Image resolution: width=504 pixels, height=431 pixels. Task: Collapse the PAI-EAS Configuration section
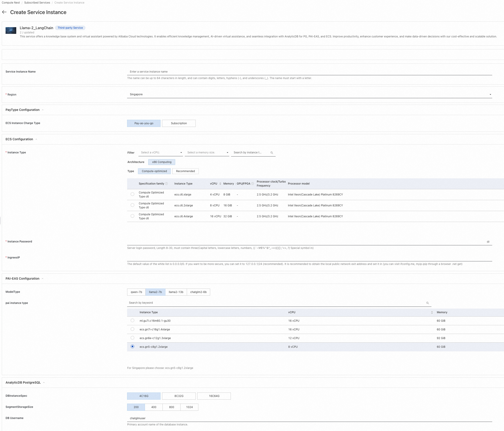click(43, 279)
